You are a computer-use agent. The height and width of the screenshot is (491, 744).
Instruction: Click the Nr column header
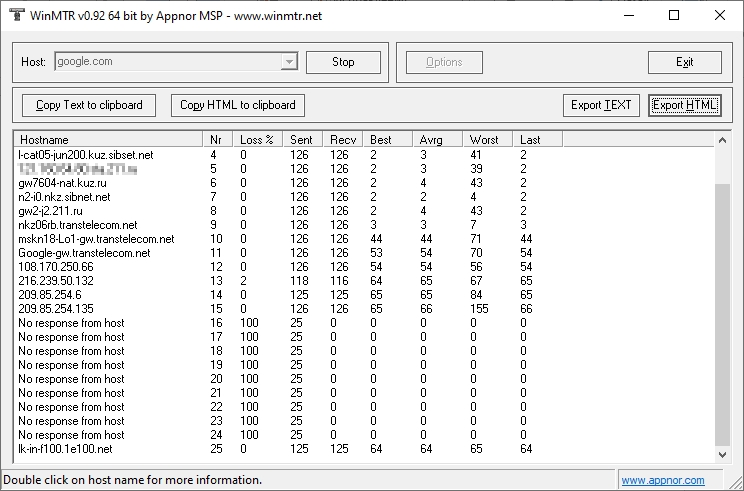(x=218, y=139)
